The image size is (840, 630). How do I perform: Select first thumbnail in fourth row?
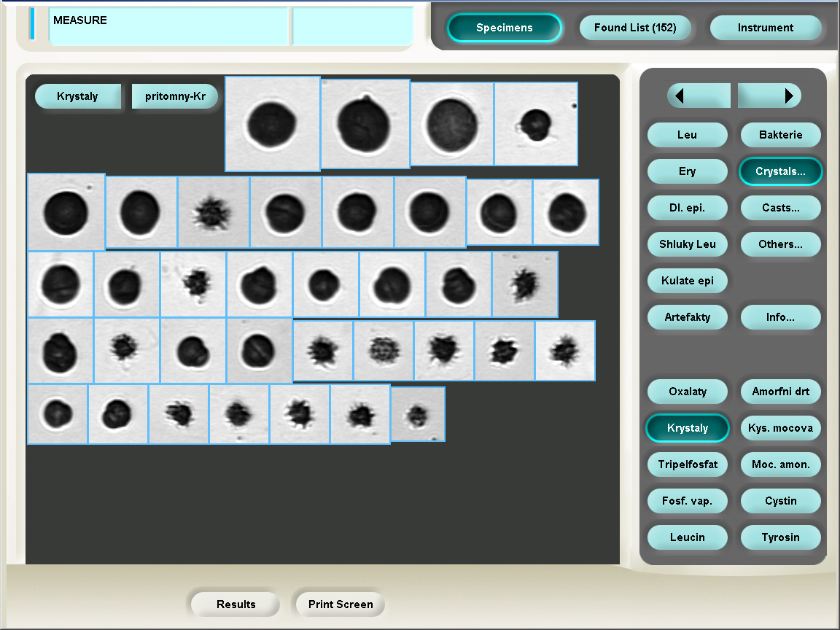pyautogui.click(x=61, y=351)
